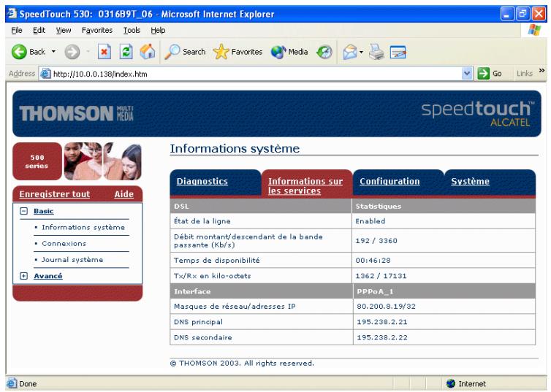The height and width of the screenshot is (392, 551).
Task: Click the address bar page icon
Action: pos(46,74)
